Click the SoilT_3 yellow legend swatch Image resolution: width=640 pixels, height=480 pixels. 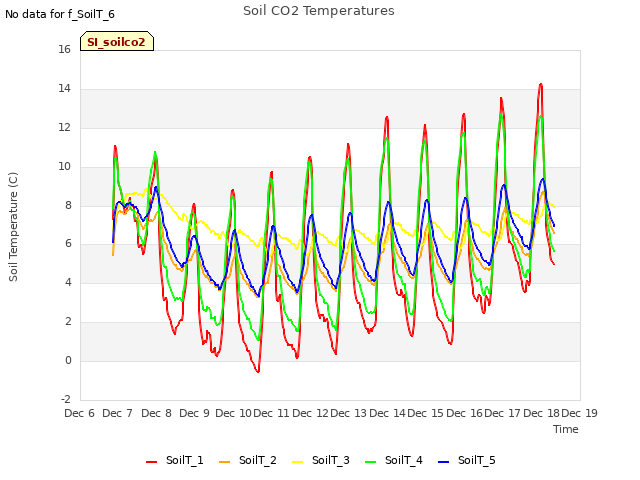point(298,462)
